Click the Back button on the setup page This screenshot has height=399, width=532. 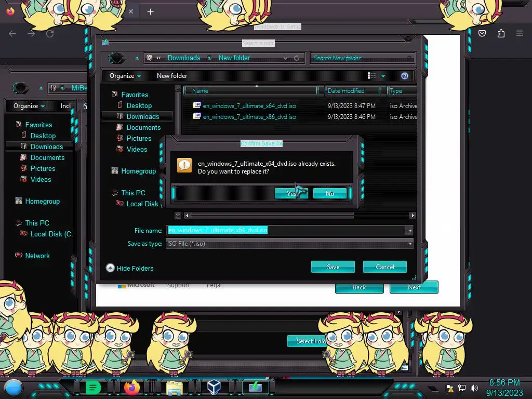pyautogui.click(x=360, y=287)
